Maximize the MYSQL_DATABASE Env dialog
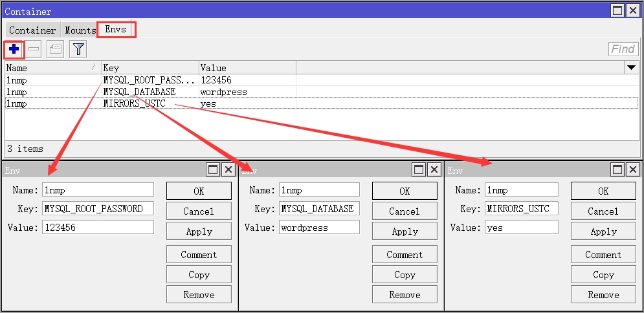This screenshot has height=313, width=644. [419, 169]
